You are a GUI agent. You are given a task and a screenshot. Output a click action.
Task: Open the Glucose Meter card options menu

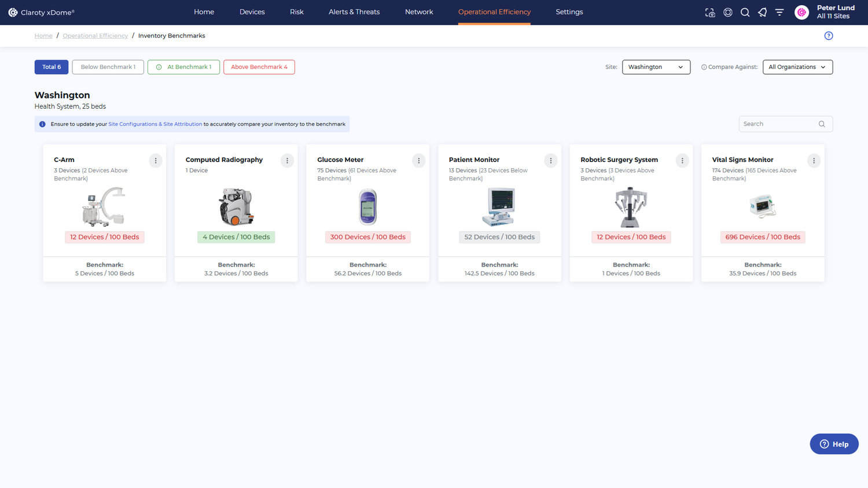419,161
